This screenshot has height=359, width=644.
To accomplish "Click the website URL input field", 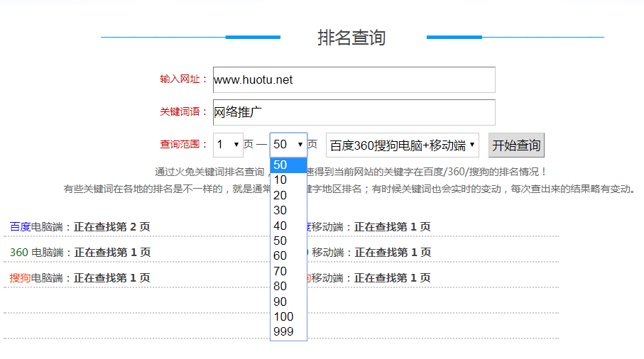I will (x=354, y=80).
